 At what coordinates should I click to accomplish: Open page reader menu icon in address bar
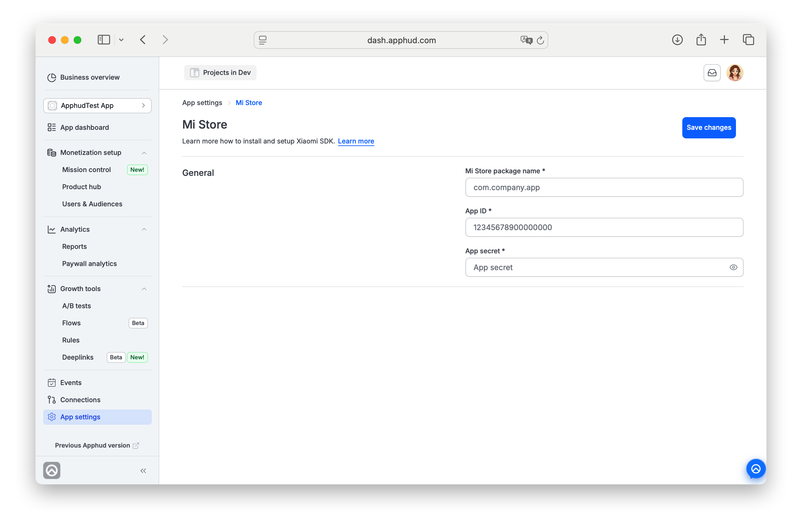[x=263, y=40]
